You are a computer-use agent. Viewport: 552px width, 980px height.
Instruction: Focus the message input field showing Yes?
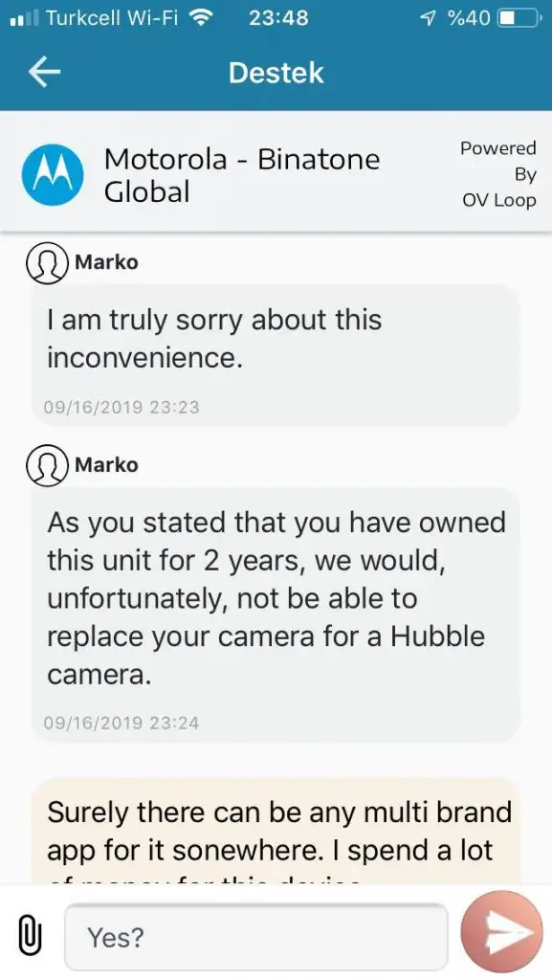coord(256,937)
